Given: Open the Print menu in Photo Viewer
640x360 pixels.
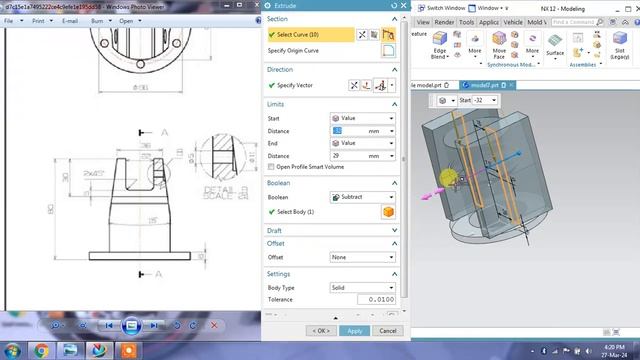Looking at the screenshot, I should tap(42, 21).
